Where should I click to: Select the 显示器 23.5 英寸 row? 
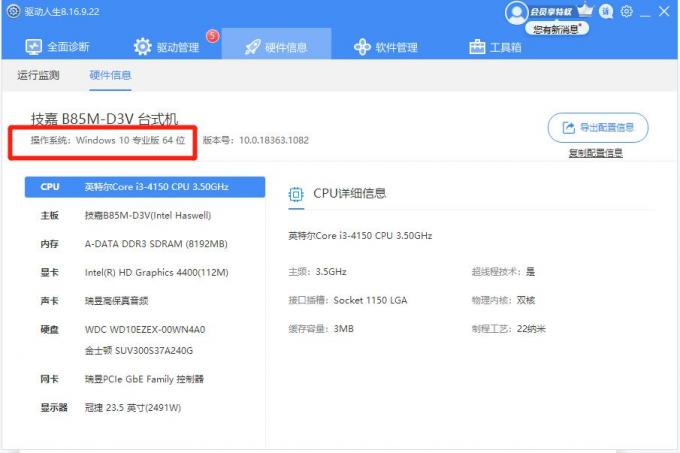[145, 407]
